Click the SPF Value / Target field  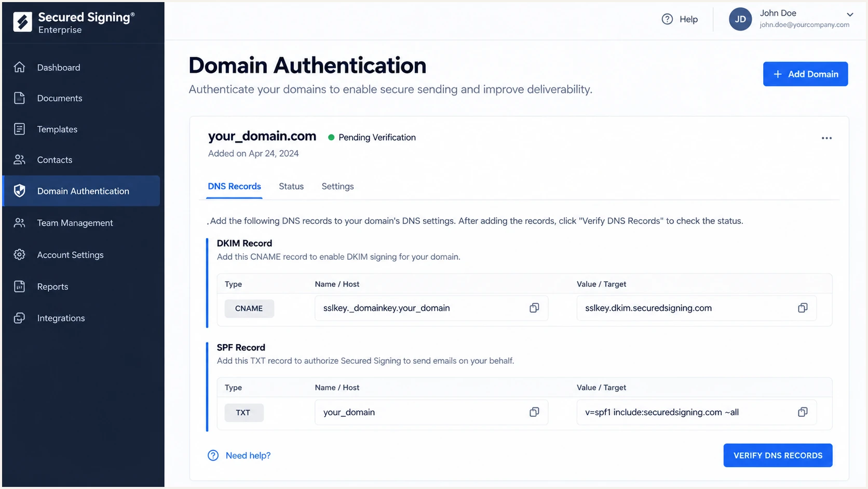pos(696,412)
